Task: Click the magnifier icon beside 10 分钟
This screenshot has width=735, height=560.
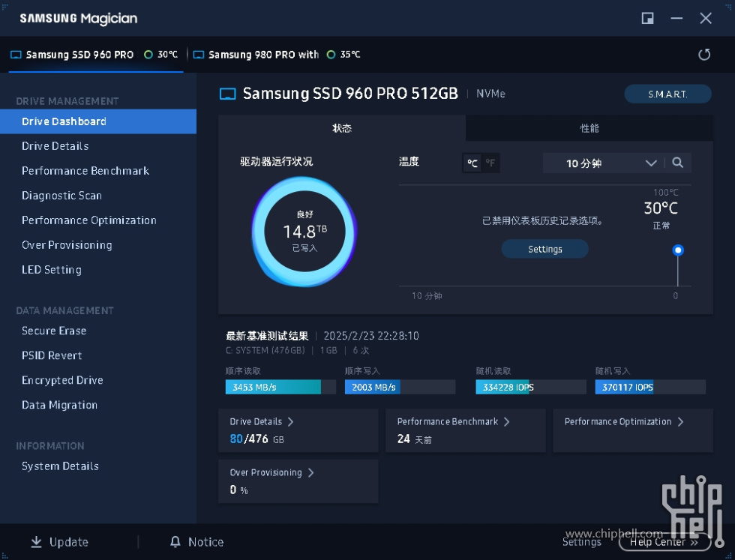Action: tap(677, 163)
